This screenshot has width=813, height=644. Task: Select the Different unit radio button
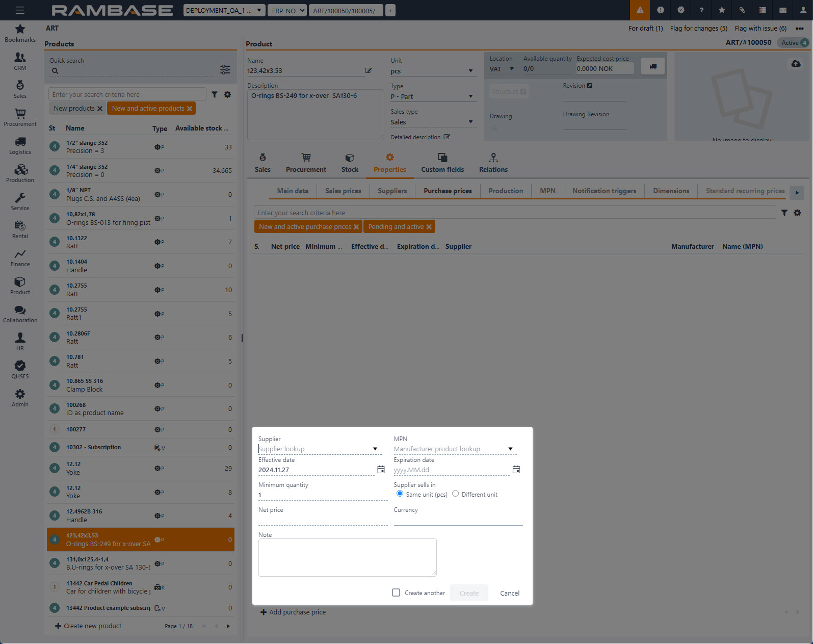pos(456,494)
